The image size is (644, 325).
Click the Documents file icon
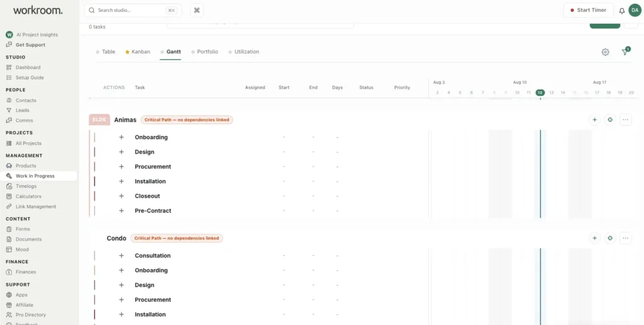9,239
